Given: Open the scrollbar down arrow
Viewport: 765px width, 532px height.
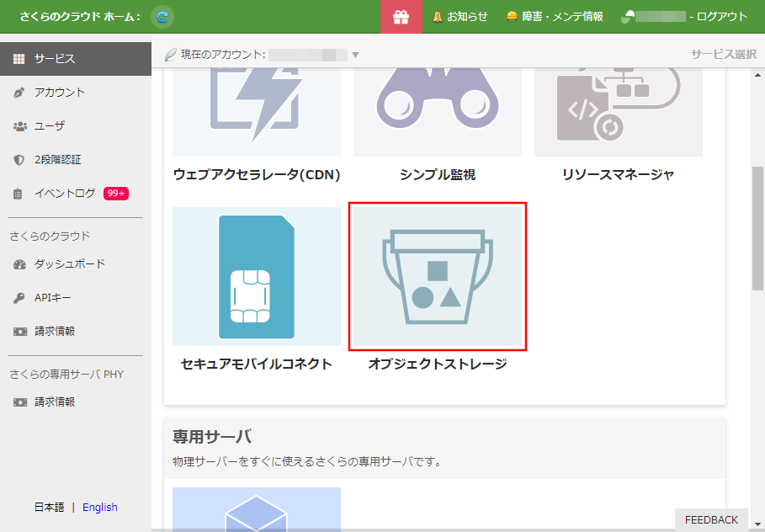Looking at the screenshot, I should (758, 525).
